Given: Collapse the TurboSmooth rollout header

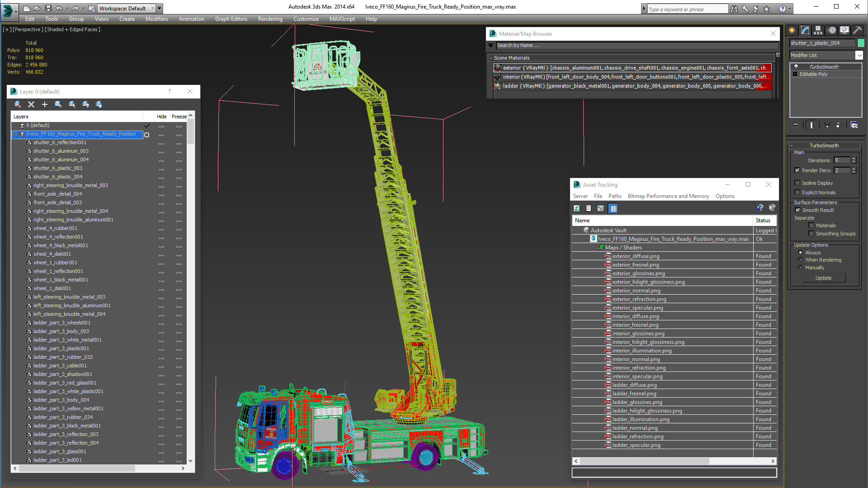Looking at the screenshot, I should click(x=824, y=145).
